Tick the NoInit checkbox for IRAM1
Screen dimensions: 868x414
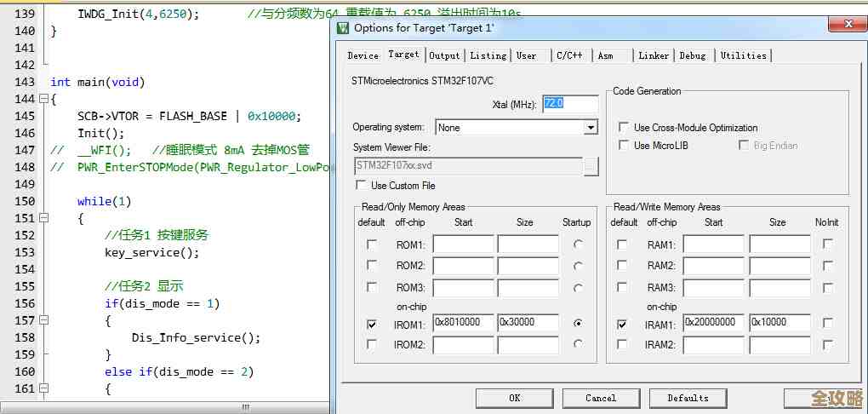(x=828, y=325)
